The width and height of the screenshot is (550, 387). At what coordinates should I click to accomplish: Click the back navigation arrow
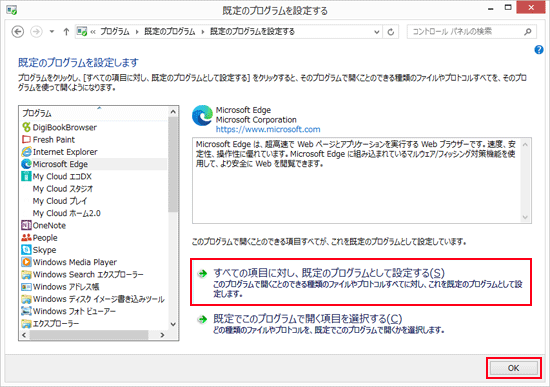tap(18, 32)
